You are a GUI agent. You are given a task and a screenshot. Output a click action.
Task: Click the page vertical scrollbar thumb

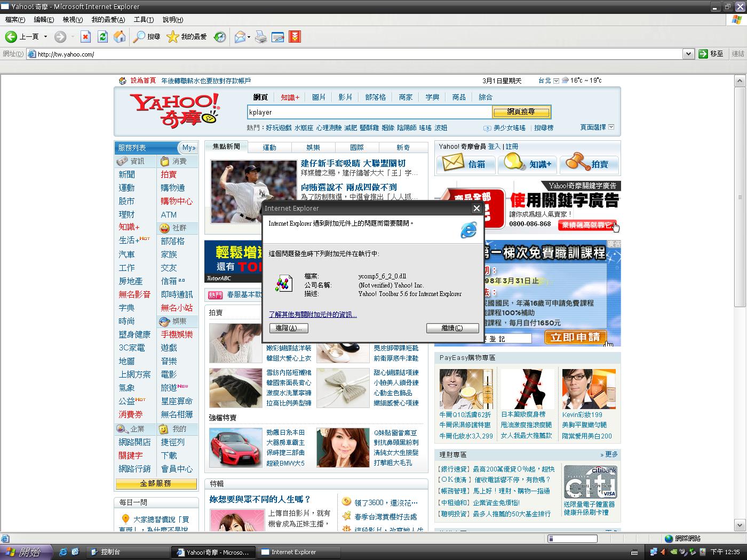click(x=739, y=196)
